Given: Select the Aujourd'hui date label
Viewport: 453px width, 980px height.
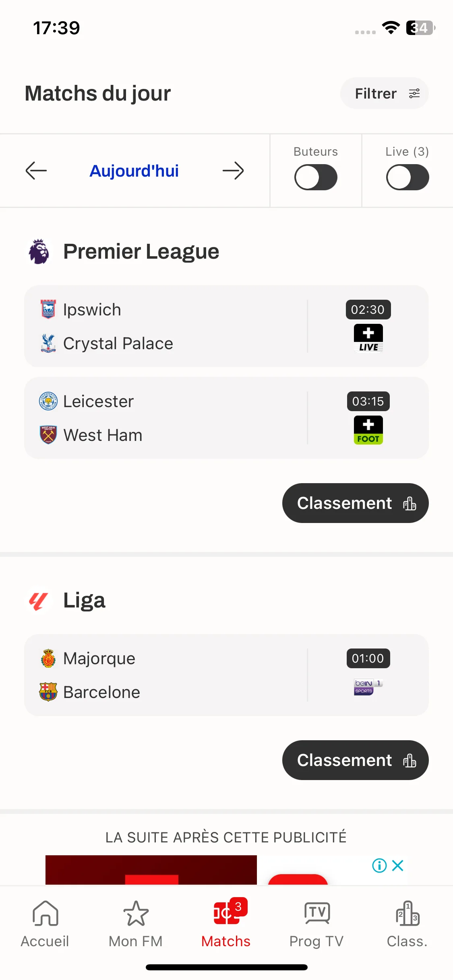Looking at the screenshot, I should (134, 171).
